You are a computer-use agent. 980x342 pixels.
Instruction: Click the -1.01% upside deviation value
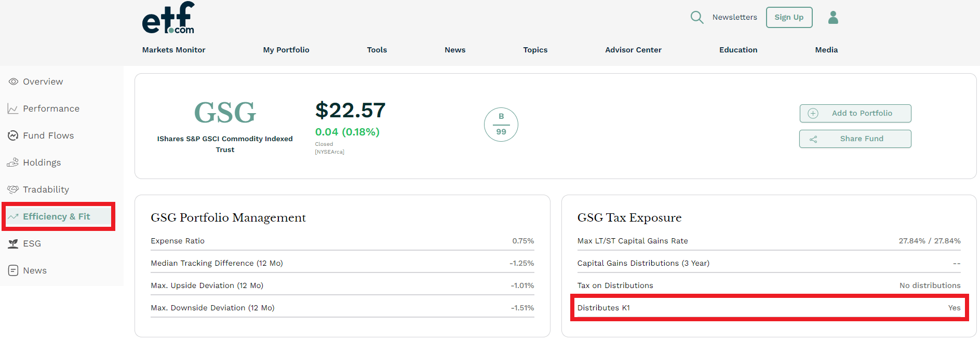[x=522, y=285]
